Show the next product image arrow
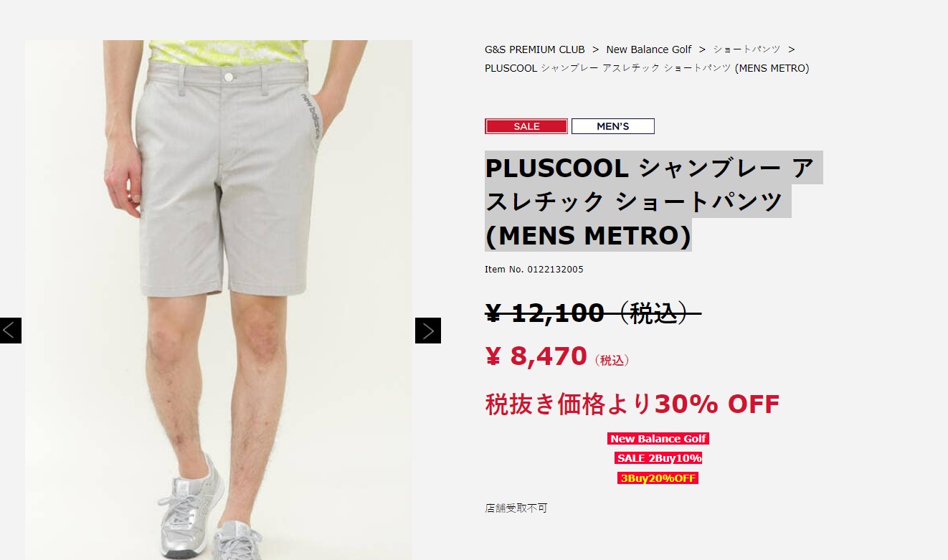The width and height of the screenshot is (948, 560). [x=428, y=331]
